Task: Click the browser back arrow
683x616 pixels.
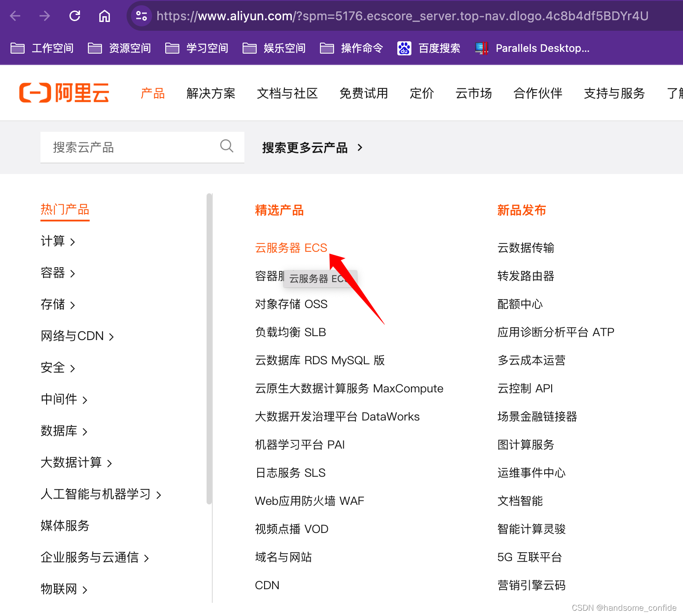Action: point(15,16)
